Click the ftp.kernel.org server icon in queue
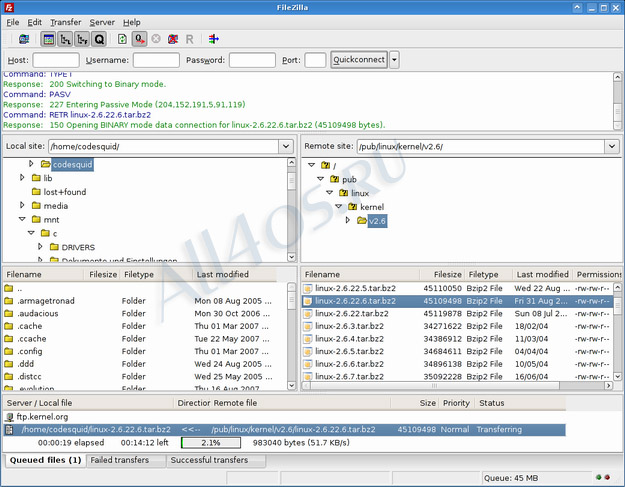The height and width of the screenshot is (487, 625). click(10, 417)
